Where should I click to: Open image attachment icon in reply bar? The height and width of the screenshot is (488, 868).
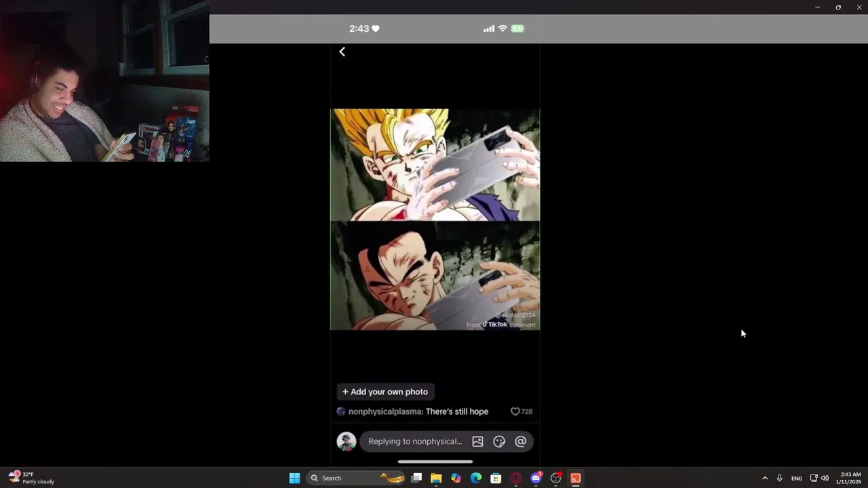pyautogui.click(x=477, y=441)
